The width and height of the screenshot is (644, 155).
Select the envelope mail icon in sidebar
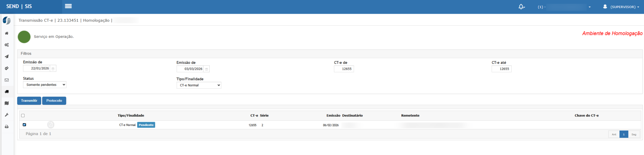[7, 80]
